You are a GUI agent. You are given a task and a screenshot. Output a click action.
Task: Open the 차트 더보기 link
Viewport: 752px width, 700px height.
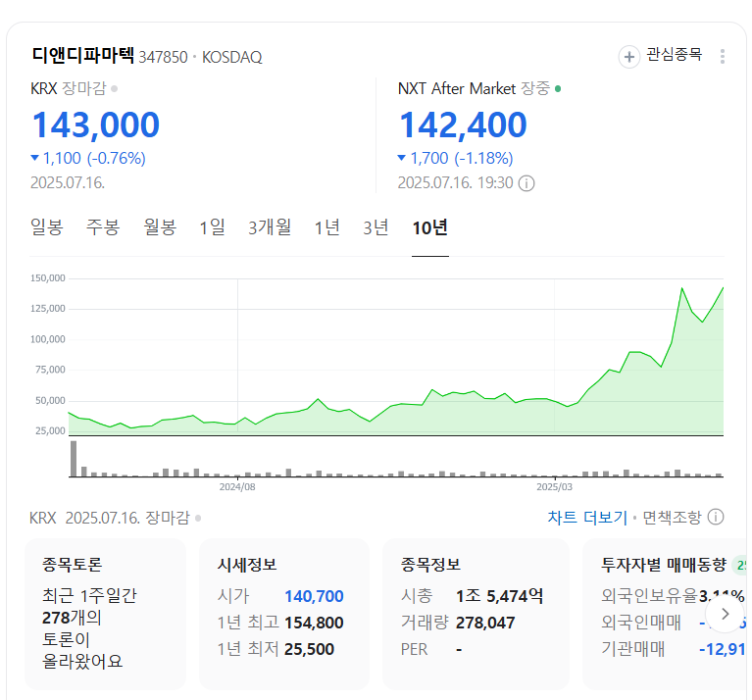587,518
